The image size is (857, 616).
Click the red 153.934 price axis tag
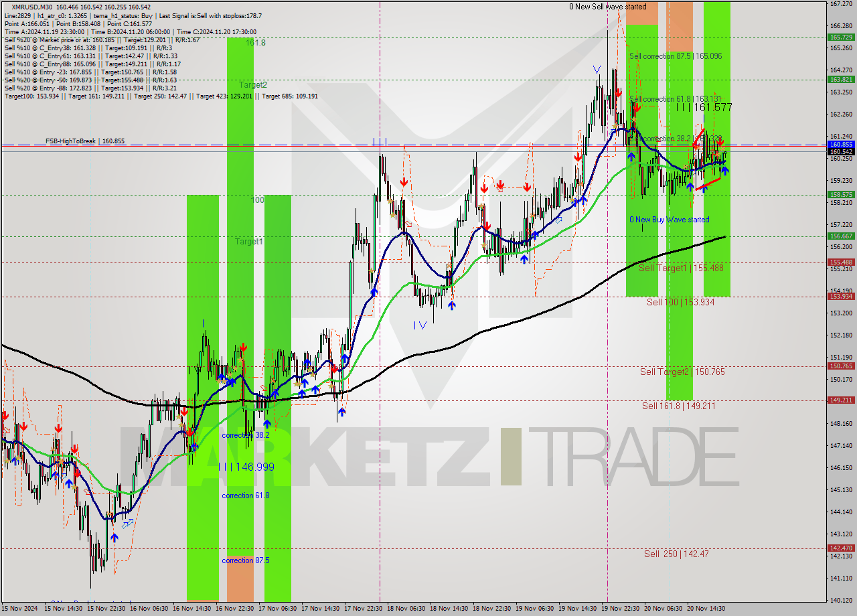click(841, 297)
